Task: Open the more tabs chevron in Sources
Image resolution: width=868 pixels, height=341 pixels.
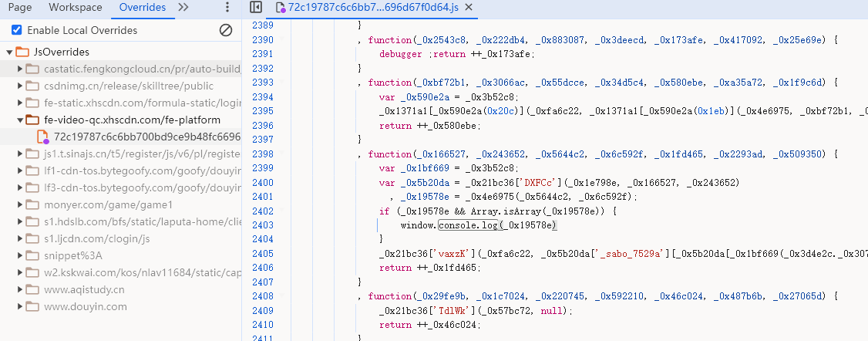Action: click(183, 7)
